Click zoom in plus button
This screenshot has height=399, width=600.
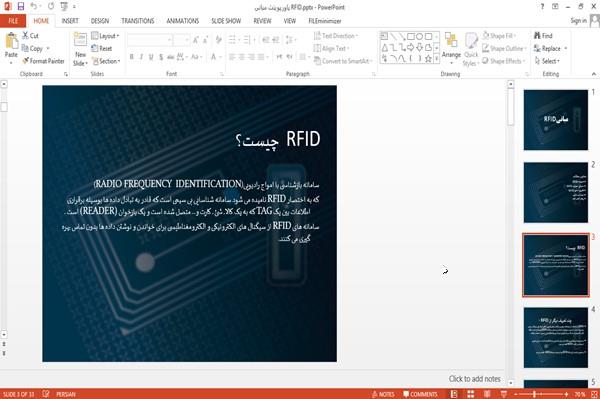(x=566, y=394)
